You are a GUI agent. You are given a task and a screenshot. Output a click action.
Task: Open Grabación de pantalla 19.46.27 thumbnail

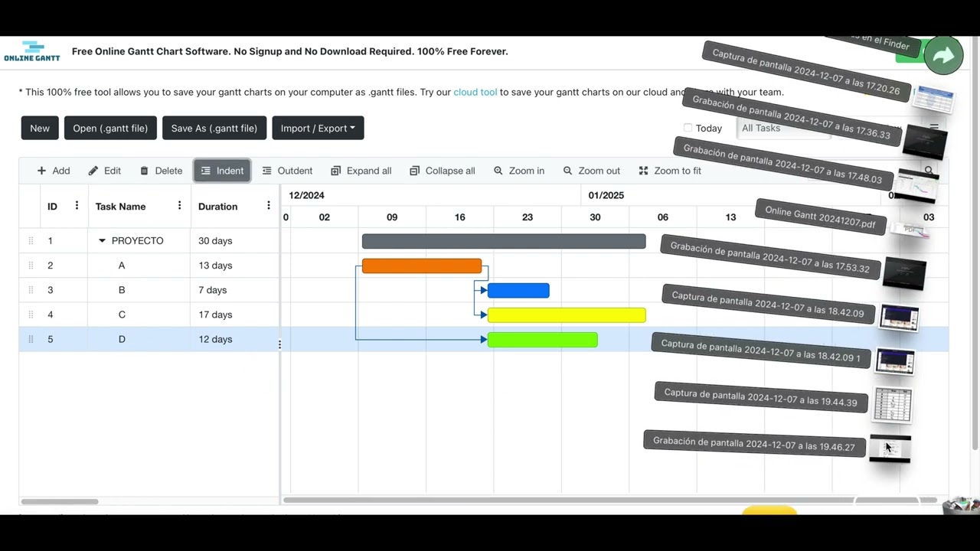(890, 449)
